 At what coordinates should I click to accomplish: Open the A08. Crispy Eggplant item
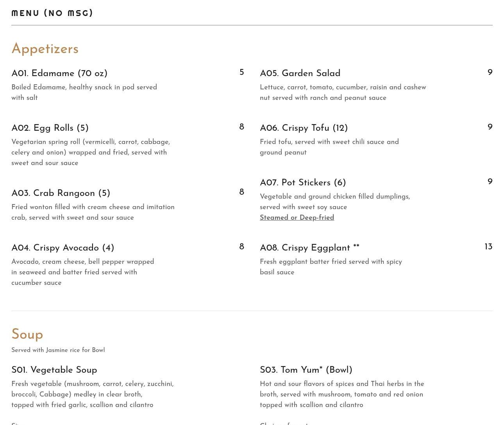coord(309,248)
